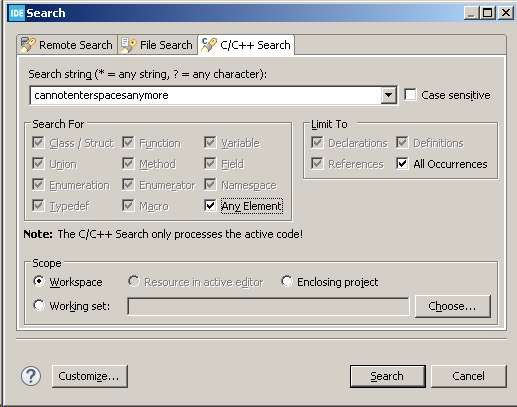Maximize the Search dialog window
Screen dimensions: 517x407
tap(487, 13)
